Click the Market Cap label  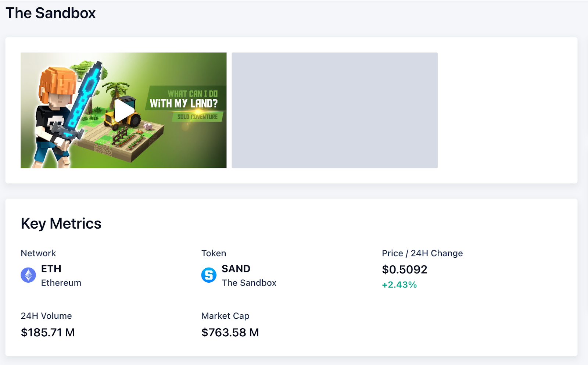point(225,316)
